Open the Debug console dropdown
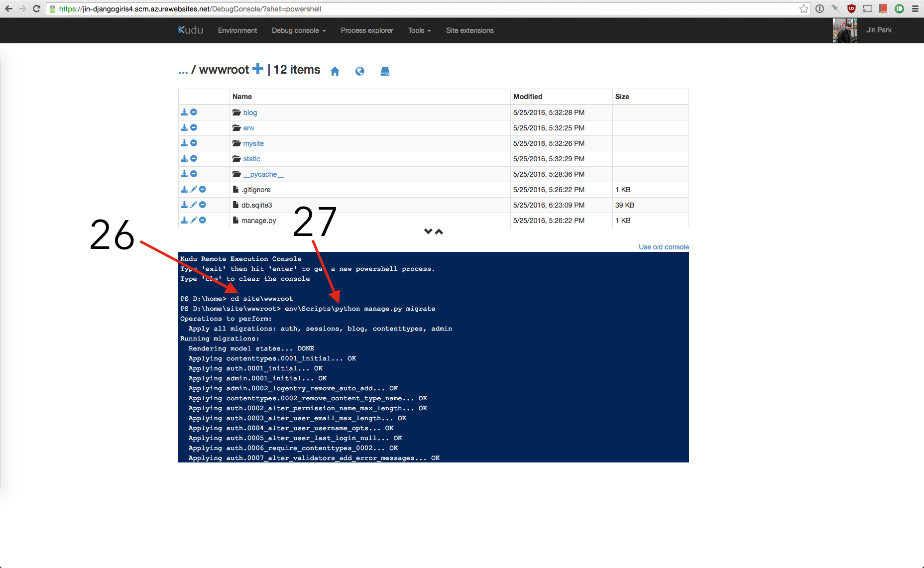The height and width of the screenshot is (568, 924). click(299, 30)
